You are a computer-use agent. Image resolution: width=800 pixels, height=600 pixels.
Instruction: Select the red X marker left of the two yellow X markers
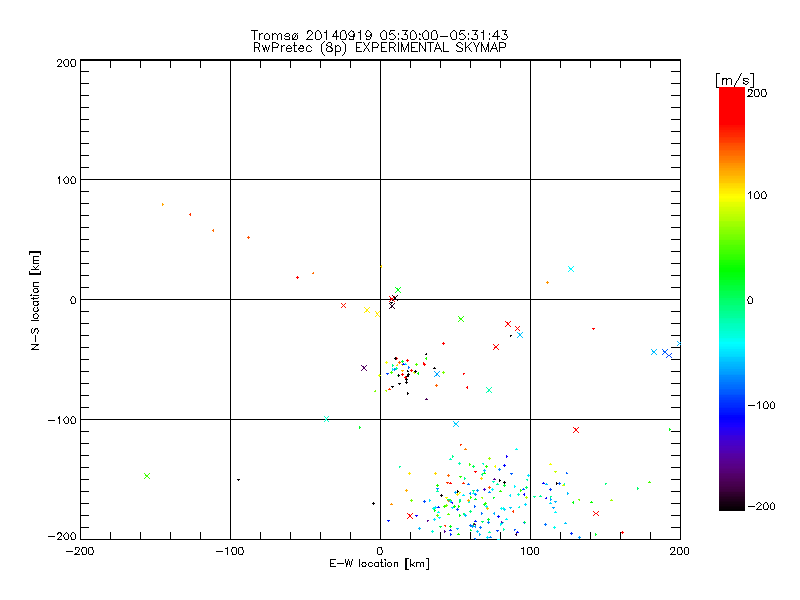coord(343,306)
